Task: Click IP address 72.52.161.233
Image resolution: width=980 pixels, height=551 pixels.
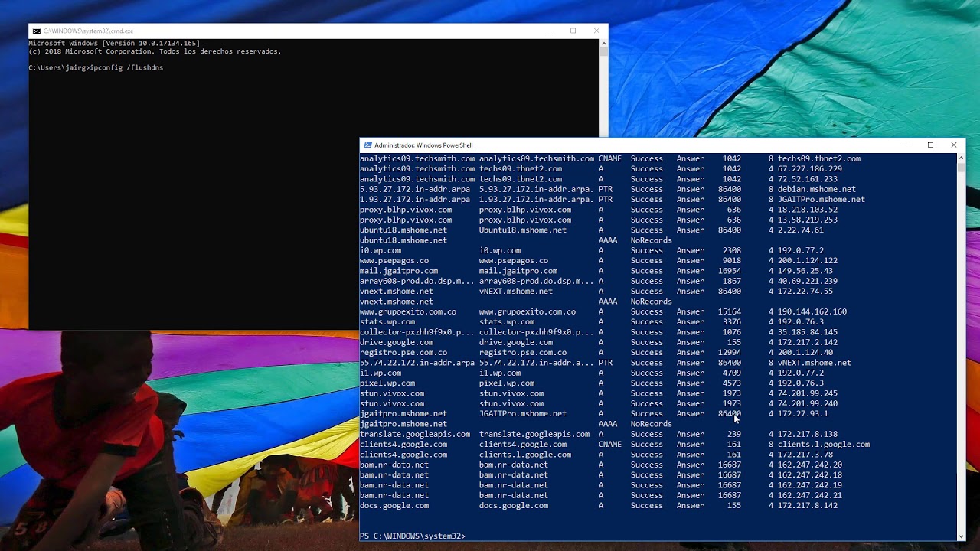Action: coord(808,179)
